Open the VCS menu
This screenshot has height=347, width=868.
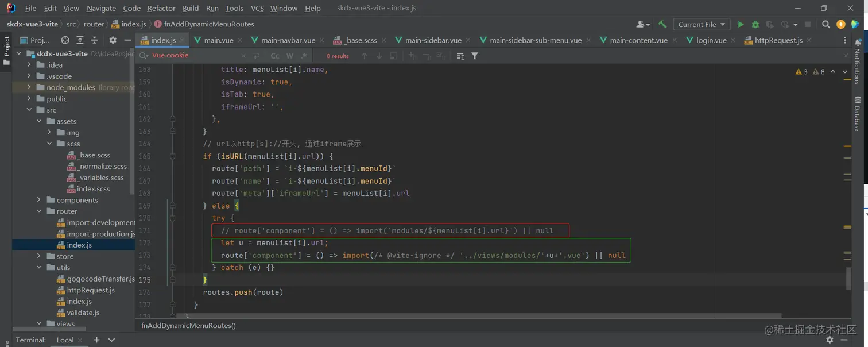257,8
